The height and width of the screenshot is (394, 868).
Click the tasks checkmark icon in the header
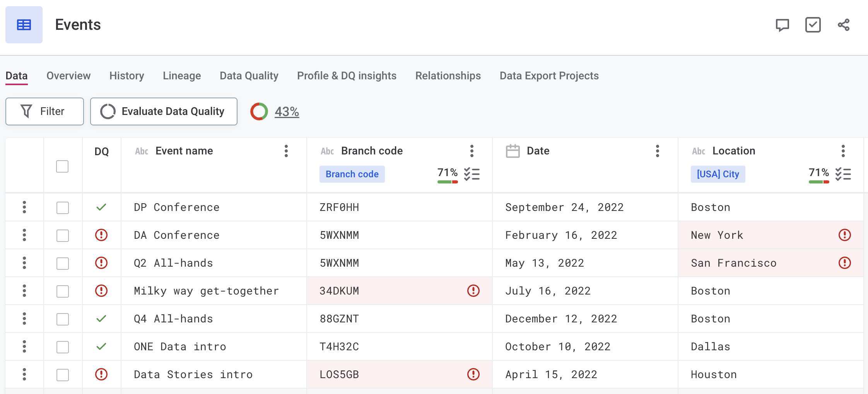click(813, 25)
